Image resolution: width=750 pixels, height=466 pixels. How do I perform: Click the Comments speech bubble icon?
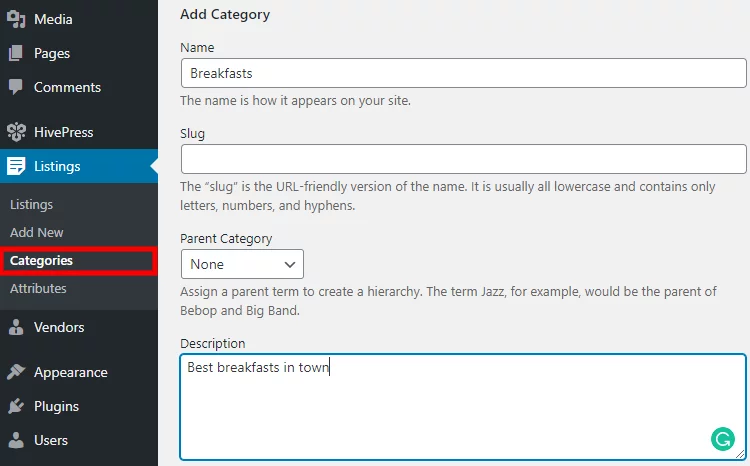coord(16,87)
